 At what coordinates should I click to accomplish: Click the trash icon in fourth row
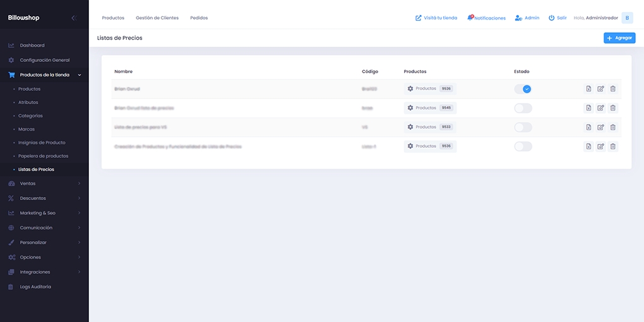612,146
